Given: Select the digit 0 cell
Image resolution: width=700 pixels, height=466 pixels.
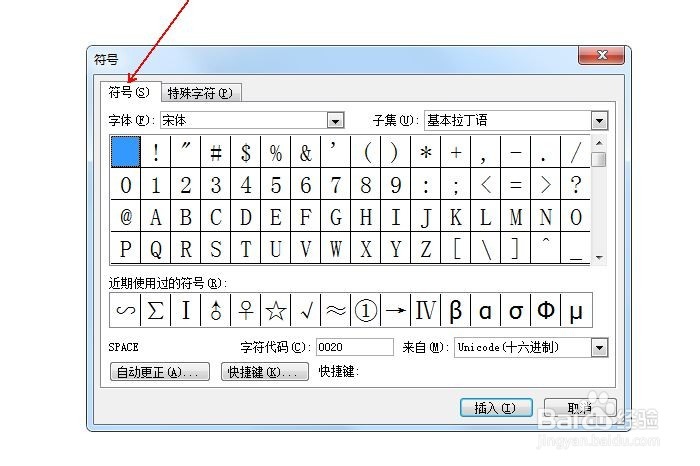Looking at the screenshot, I should tap(126, 184).
